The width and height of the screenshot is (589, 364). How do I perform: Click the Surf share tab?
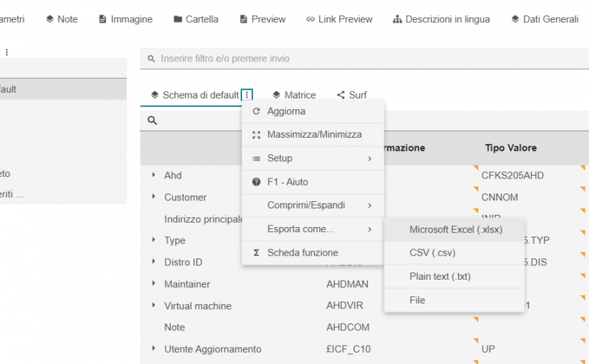(351, 95)
